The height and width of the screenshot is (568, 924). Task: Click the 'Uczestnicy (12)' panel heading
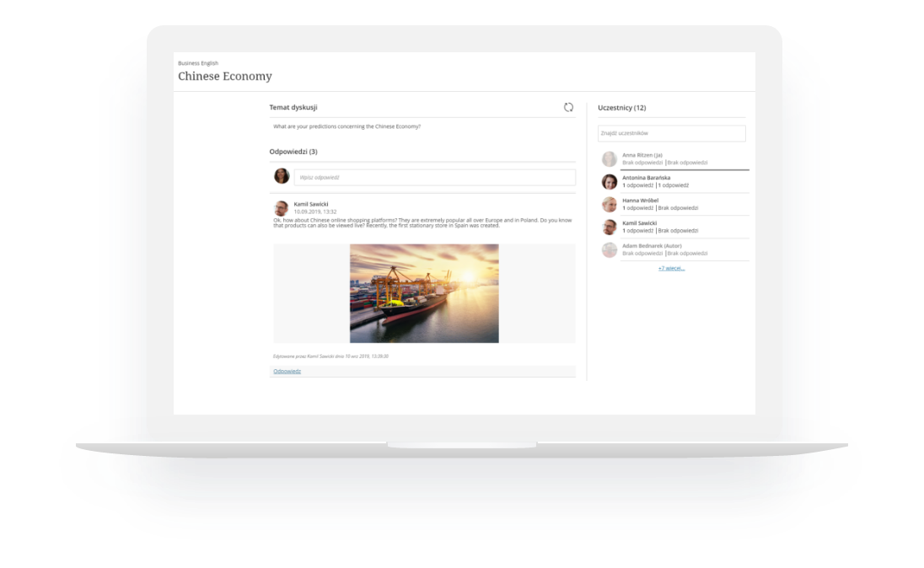(621, 108)
